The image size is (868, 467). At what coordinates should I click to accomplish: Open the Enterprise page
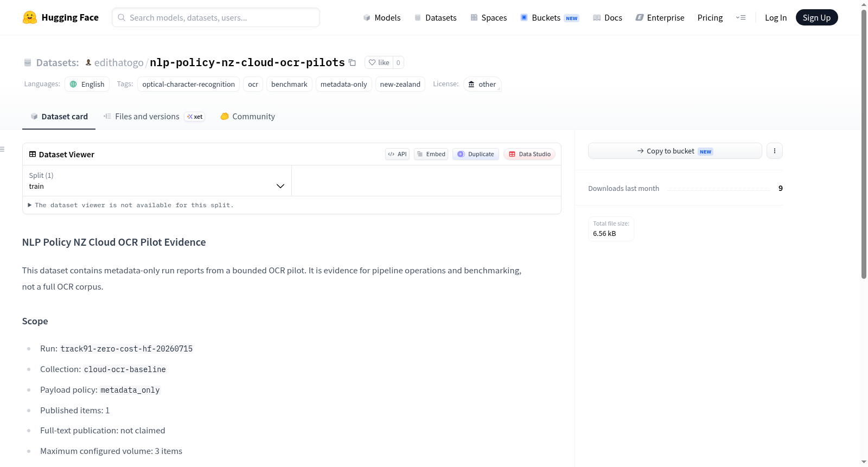[x=660, y=17]
